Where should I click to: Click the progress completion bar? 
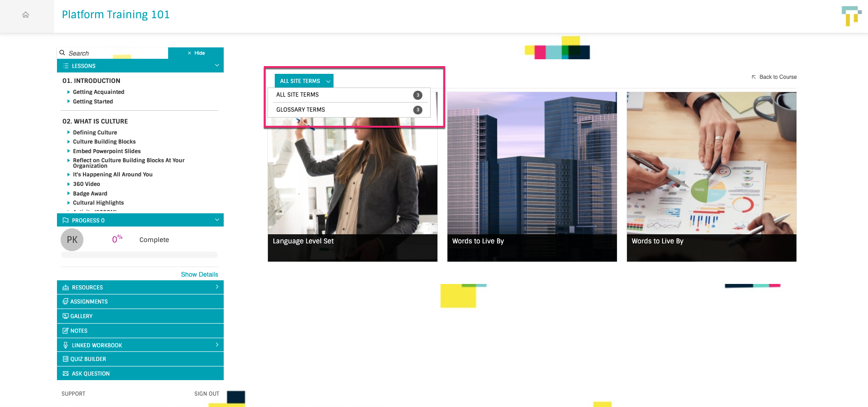pyautogui.click(x=139, y=255)
